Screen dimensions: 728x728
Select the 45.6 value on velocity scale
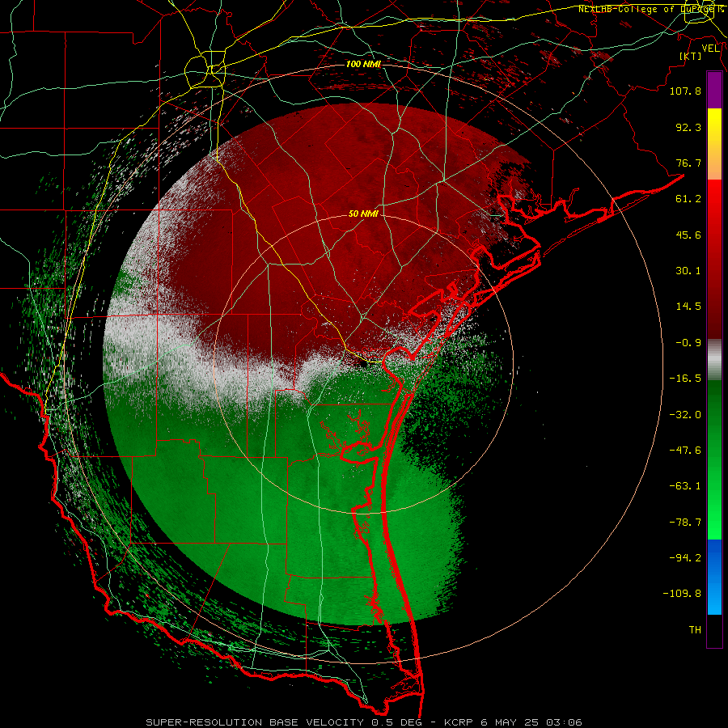688,235
